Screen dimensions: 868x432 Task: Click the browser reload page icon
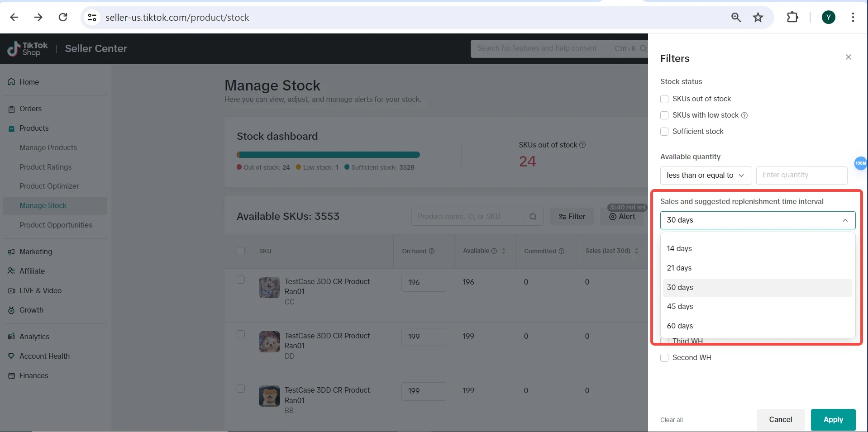tap(63, 17)
